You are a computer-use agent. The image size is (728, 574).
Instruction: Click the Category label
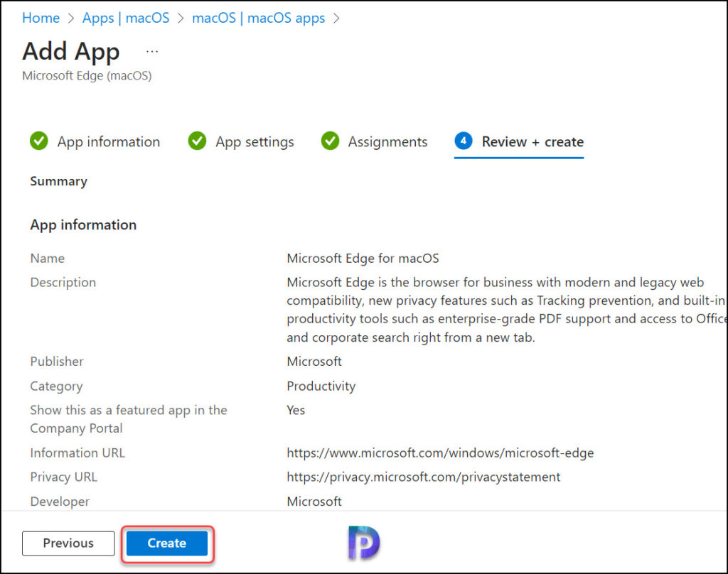coord(57,386)
